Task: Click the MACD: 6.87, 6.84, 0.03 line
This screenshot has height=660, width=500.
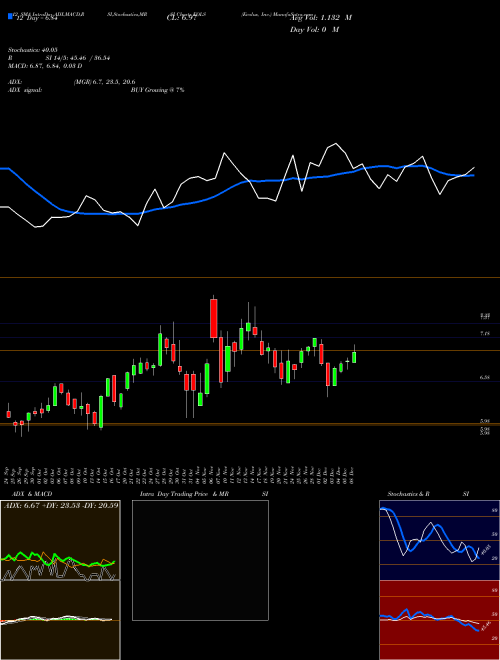Action: (45, 66)
